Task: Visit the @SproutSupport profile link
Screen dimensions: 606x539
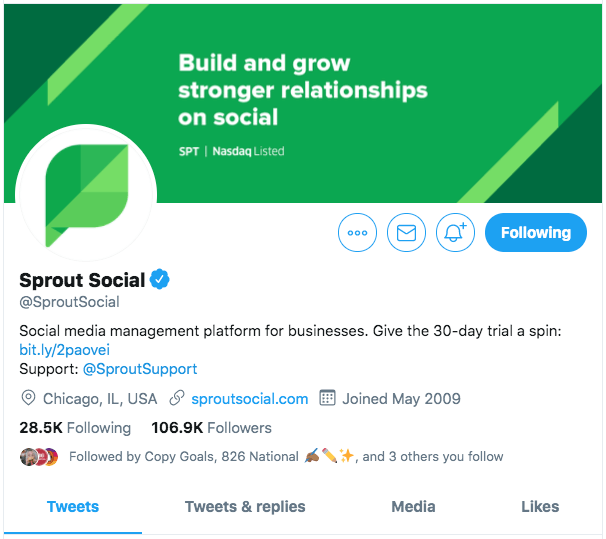Action: pos(140,369)
